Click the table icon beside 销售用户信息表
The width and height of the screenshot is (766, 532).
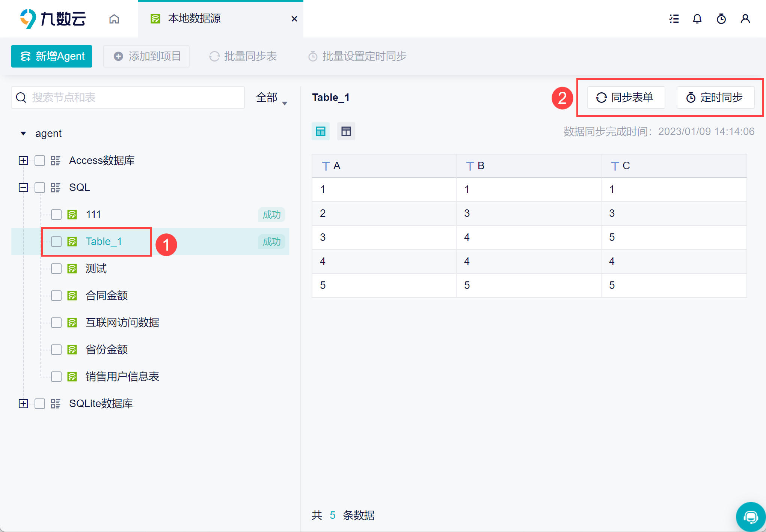pos(72,377)
